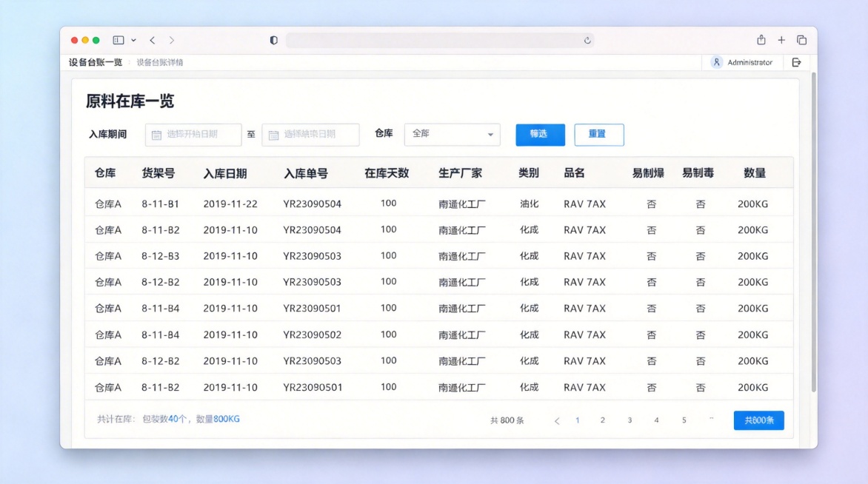
Task: Reset filters with the 重置 button
Action: (x=599, y=135)
